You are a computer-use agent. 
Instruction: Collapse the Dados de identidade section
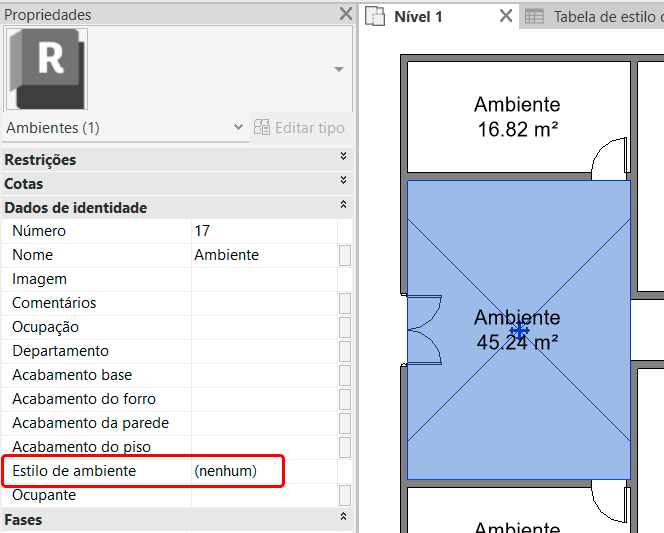click(x=343, y=207)
